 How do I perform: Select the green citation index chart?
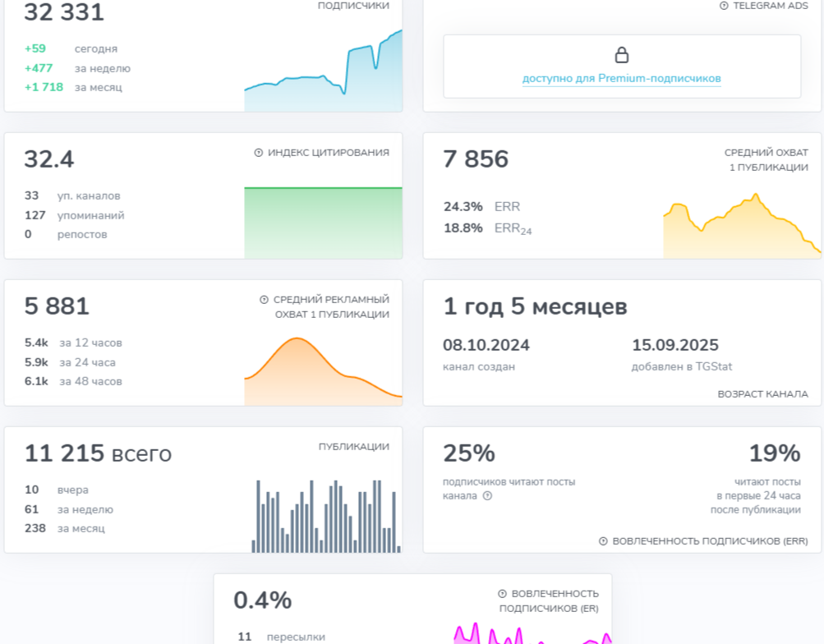click(x=324, y=223)
